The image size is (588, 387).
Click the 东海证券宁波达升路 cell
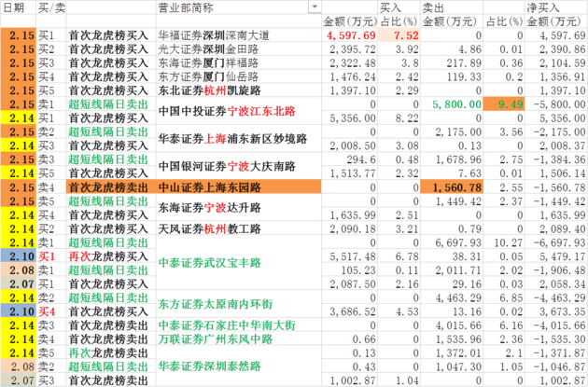pyautogui.click(x=239, y=208)
